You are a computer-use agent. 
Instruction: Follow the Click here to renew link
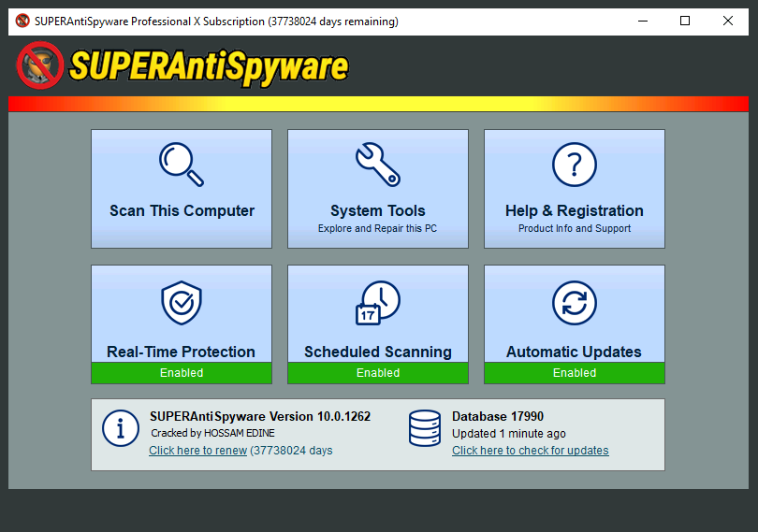click(x=197, y=451)
